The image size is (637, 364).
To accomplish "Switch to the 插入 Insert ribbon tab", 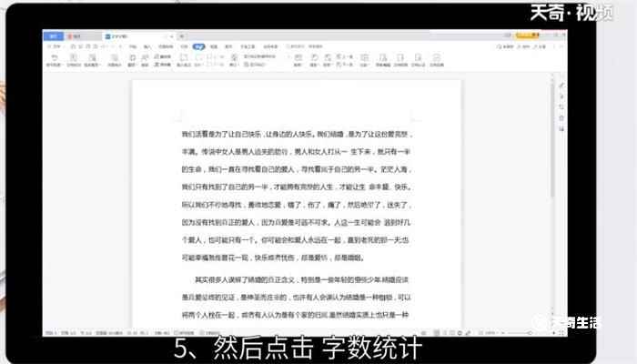I will [147, 46].
